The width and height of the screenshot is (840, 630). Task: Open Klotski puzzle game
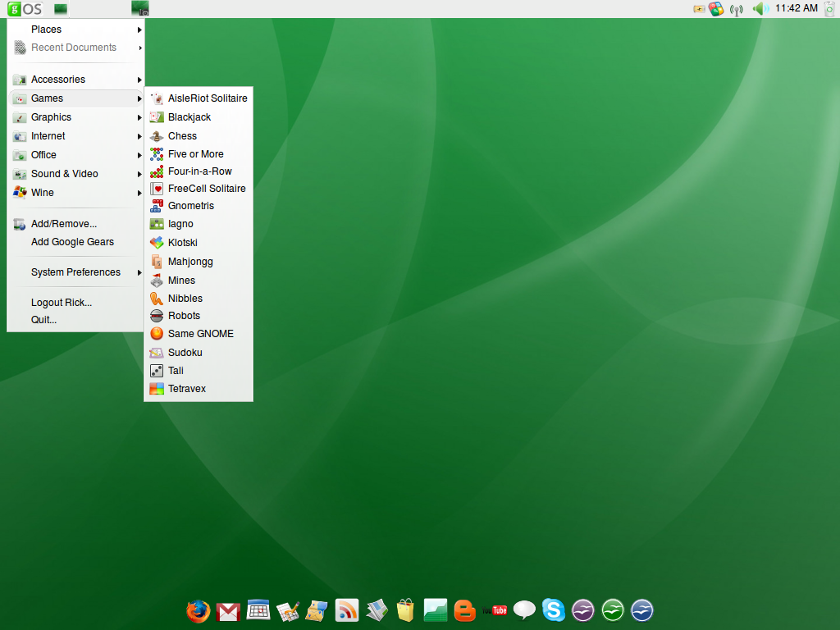[x=199, y=243]
